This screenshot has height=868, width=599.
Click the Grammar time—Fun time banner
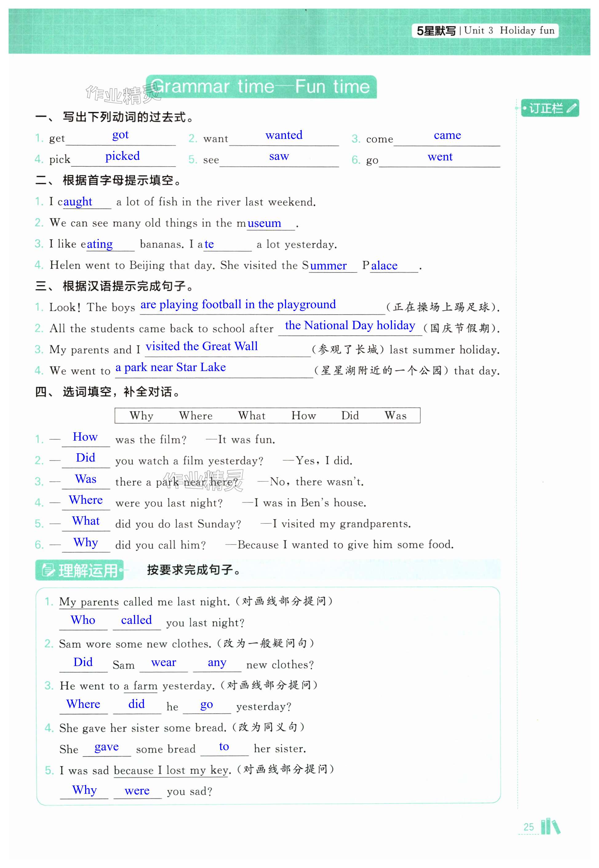pyautogui.click(x=261, y=87)
